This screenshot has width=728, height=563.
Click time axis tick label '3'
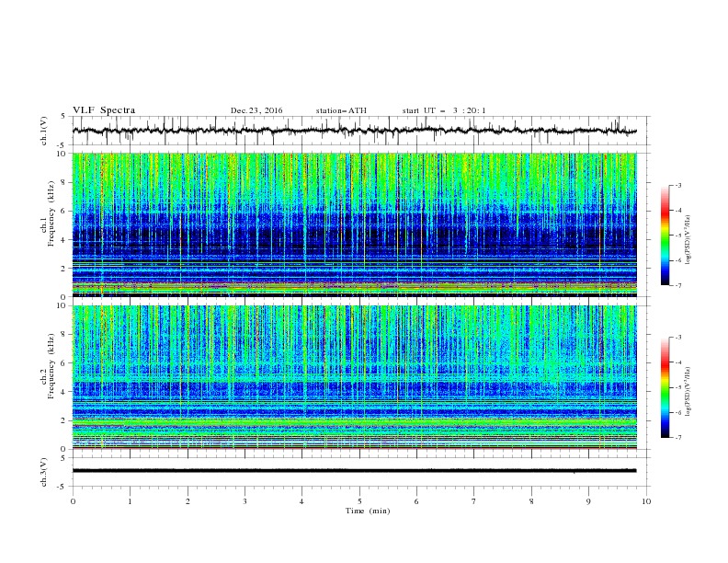click(245, 501)
